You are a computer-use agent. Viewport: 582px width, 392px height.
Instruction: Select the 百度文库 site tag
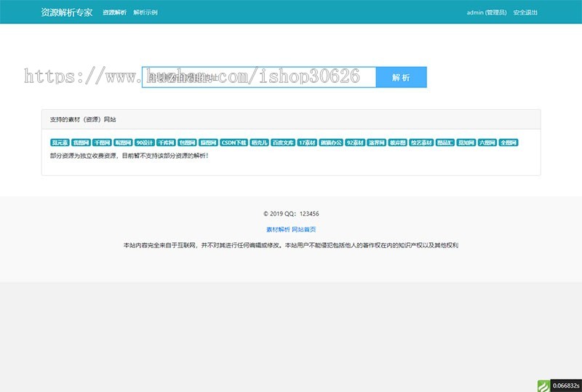(x=283, y=143)
